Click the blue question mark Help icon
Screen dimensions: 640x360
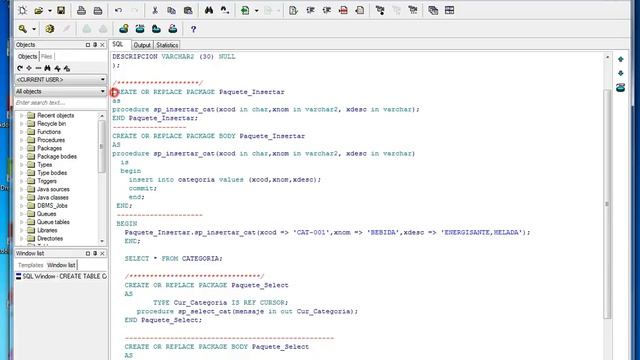193,29
